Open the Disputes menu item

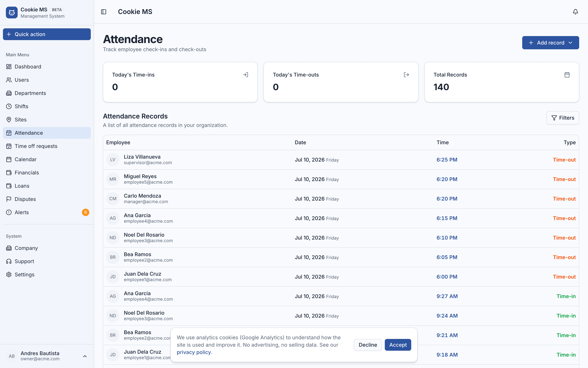[47, 199]
